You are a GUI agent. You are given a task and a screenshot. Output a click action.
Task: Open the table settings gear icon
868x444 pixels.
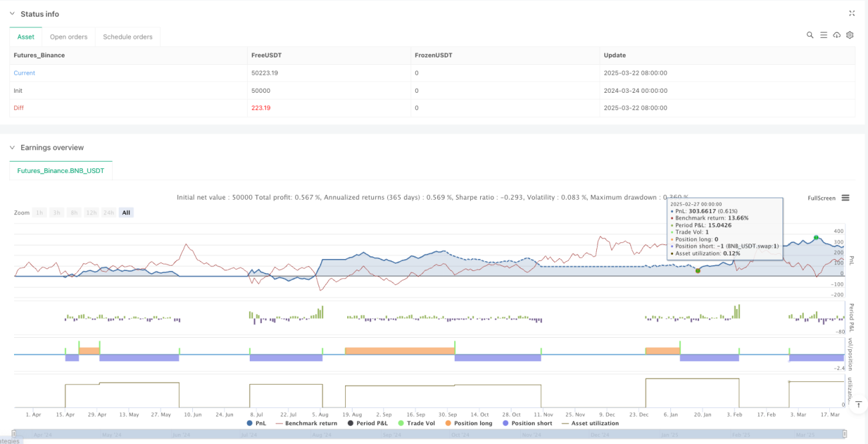pos(850,35)
